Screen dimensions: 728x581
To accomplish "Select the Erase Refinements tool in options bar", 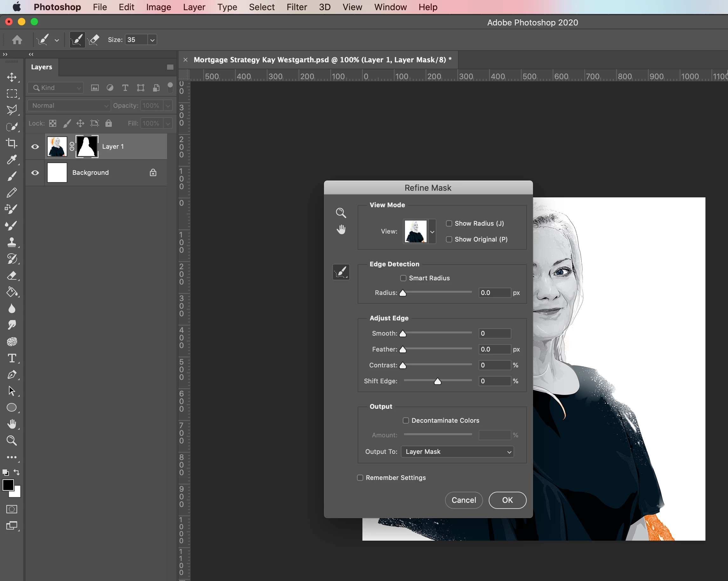I will coord(93,40).
